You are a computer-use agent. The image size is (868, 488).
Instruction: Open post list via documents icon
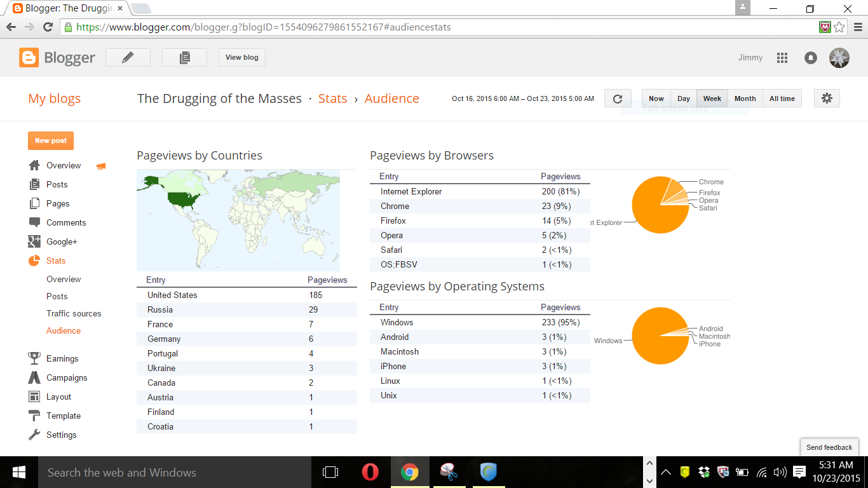click(184, 57)
